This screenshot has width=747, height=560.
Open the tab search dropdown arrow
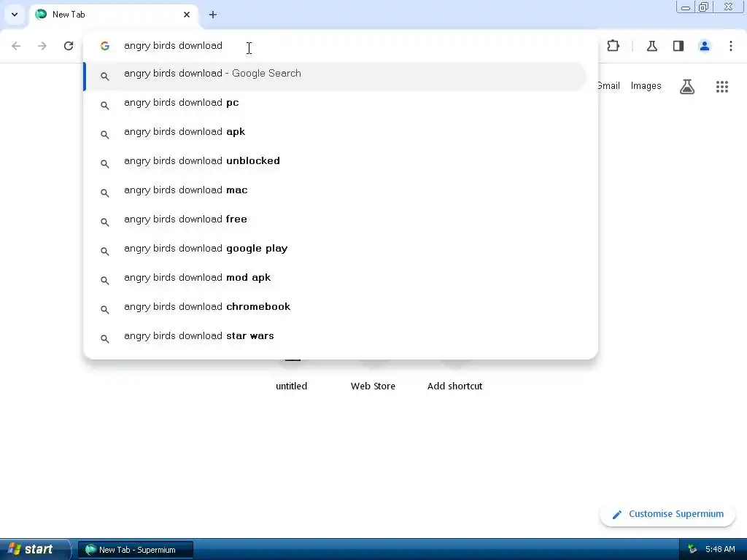15,15
